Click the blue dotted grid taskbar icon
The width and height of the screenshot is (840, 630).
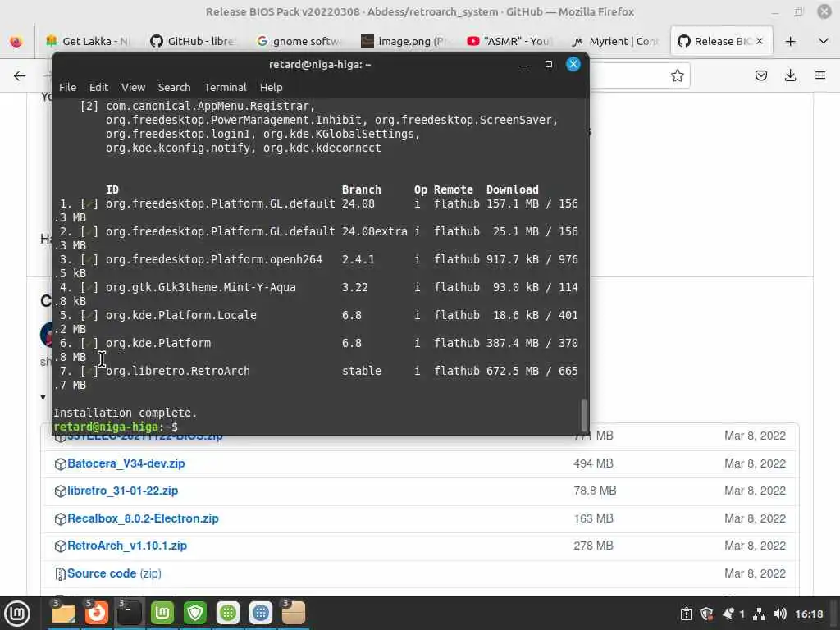click(261, 614)
